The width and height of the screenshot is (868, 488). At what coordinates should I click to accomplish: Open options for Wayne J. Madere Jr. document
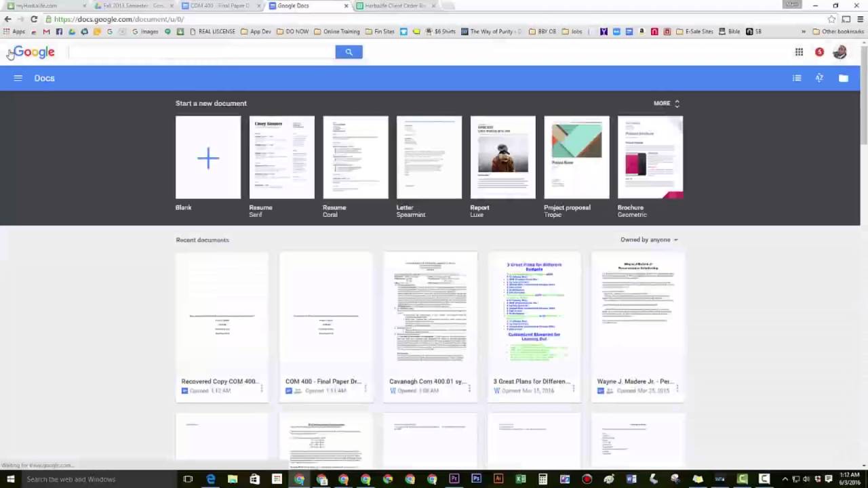pos(677,389)
